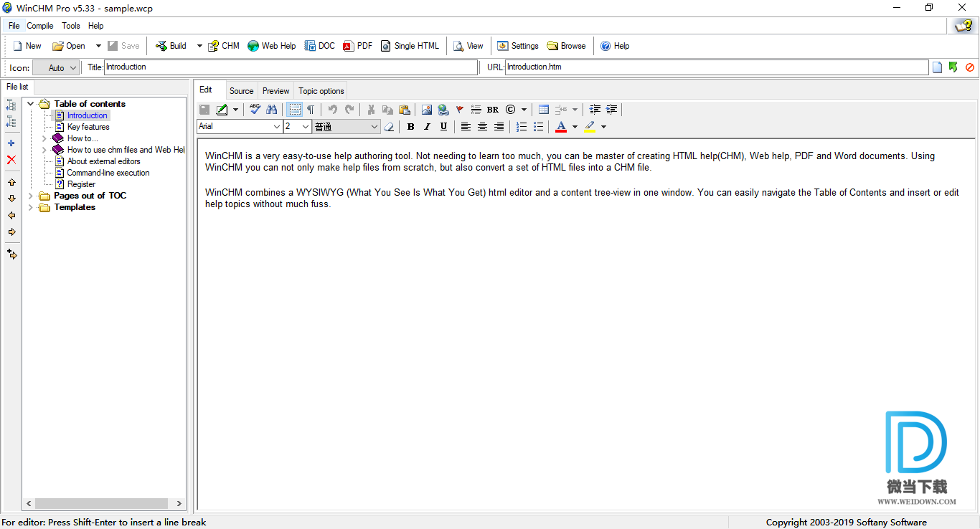980x529 pixels.
Task: Center align the text
Action: point(482,127)
